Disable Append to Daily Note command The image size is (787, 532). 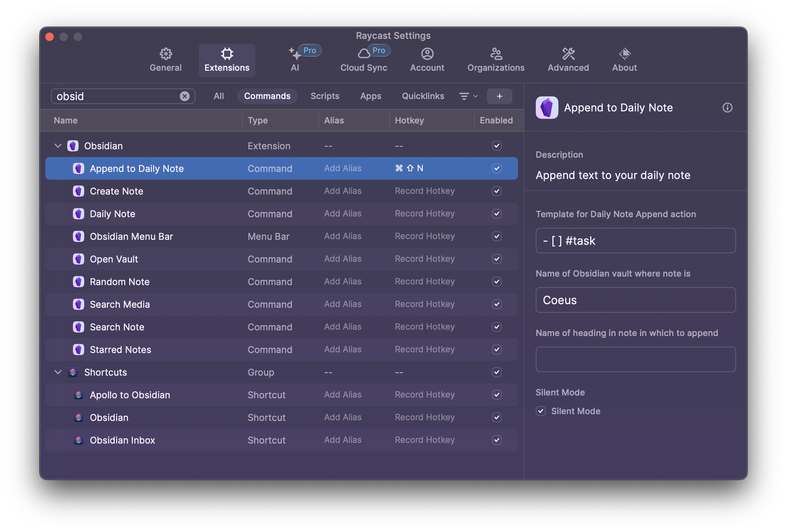496,168
